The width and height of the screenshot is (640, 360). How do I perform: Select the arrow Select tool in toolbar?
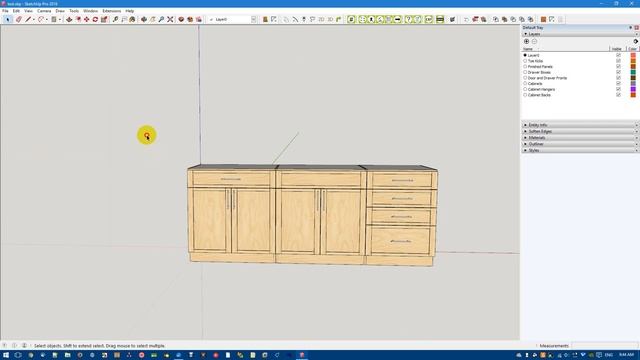tap(8, 19)
